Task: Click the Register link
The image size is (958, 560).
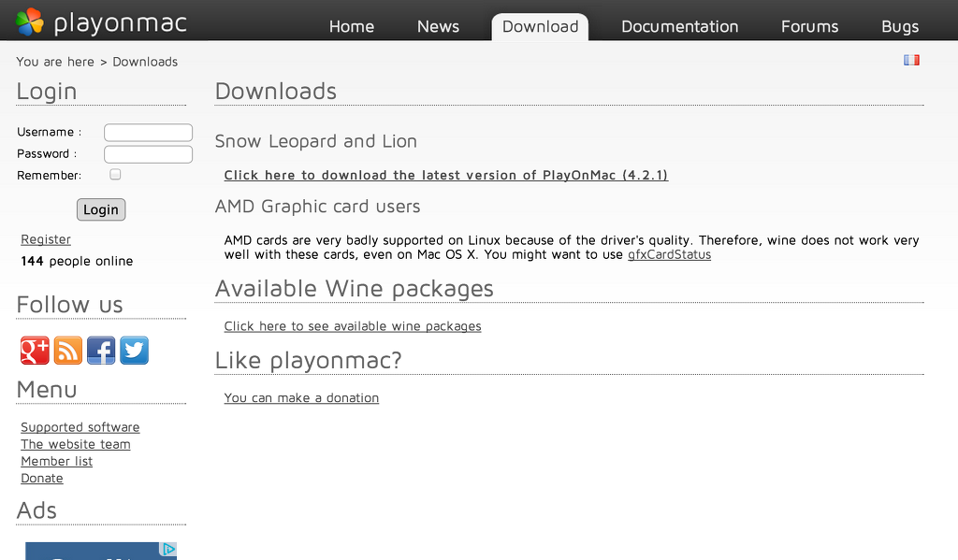Action: coord(46,239)
